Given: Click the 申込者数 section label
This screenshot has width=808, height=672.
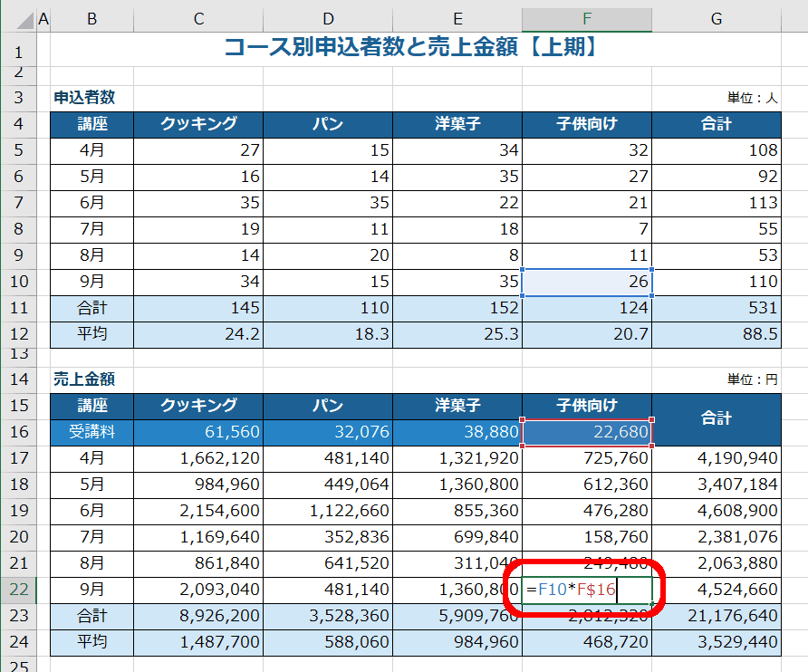Looking at the screenshot, I should pos(84,98).
